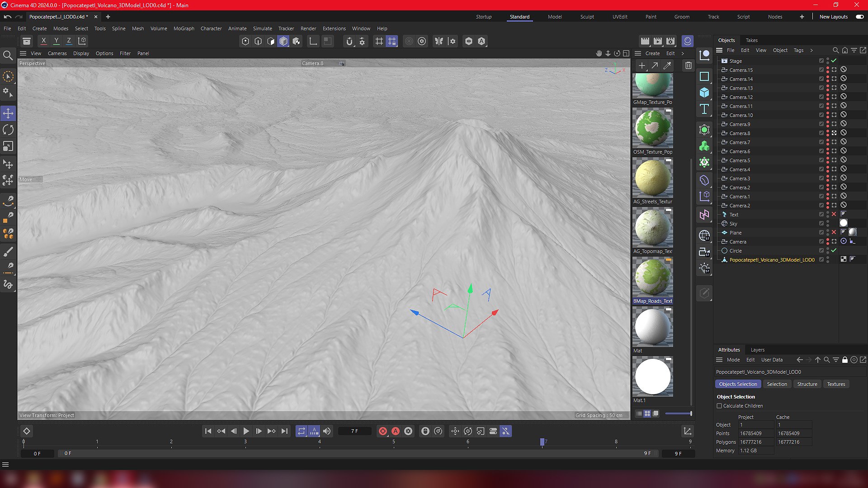
Task: Select the Selection attribute tab
Action: [777, 384]
